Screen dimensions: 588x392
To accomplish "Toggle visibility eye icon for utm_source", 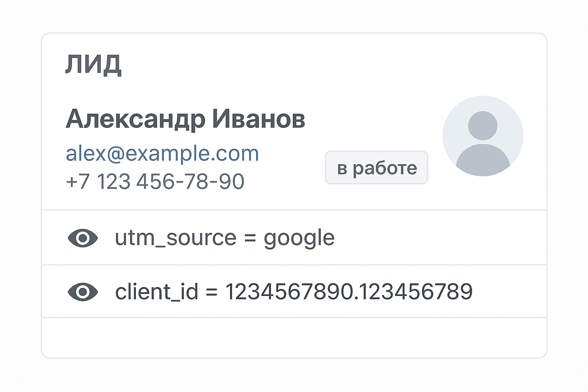I will (83, 238).
